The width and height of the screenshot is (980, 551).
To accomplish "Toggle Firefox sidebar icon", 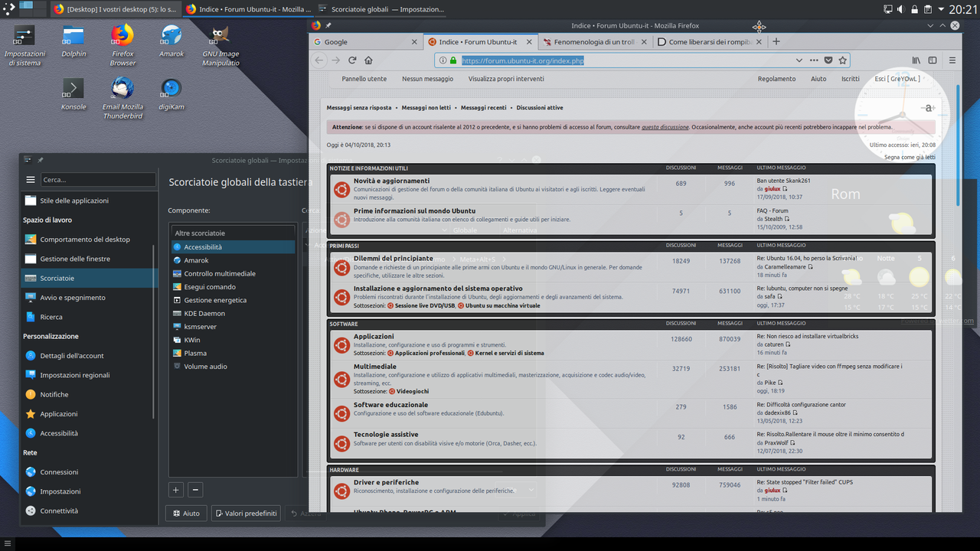I will pyautogui.click(x=933, y=60).
